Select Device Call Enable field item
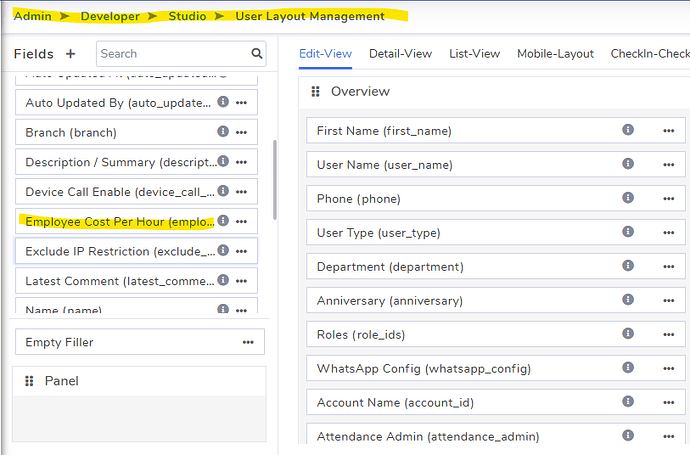The height and width of the screenshot is (455, 690). [136, 191]
